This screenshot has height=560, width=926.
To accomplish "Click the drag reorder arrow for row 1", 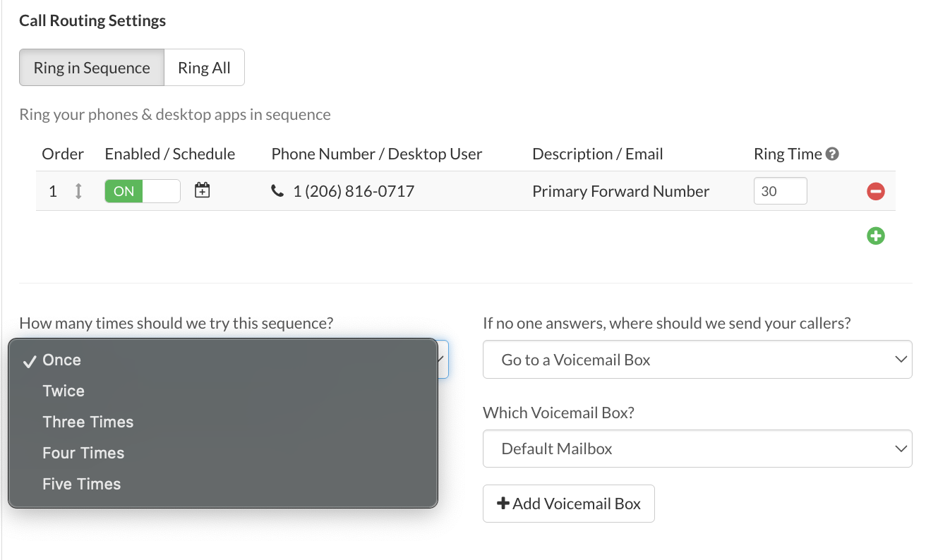I will pos(78,191).
